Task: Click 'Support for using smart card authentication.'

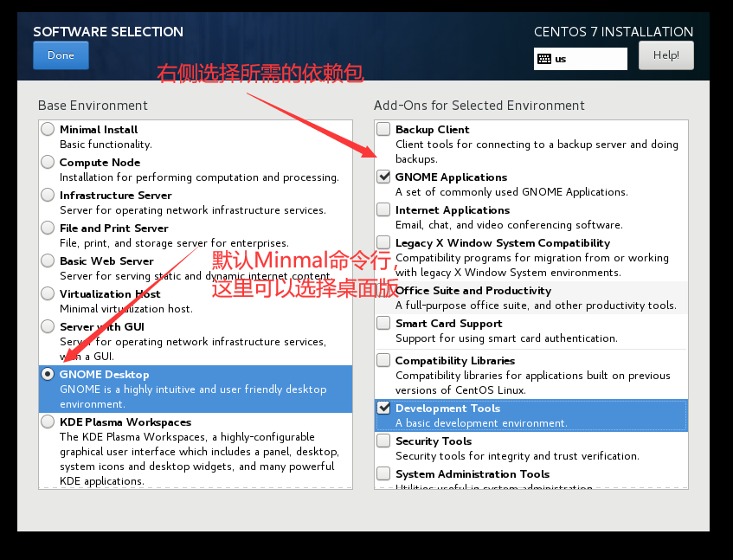Action: [507, 338]
